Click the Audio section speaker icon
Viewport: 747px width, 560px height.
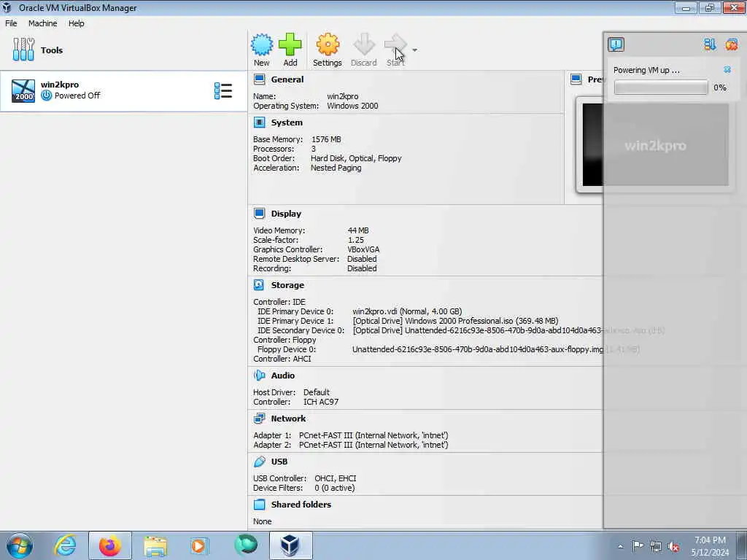(259, 376)
